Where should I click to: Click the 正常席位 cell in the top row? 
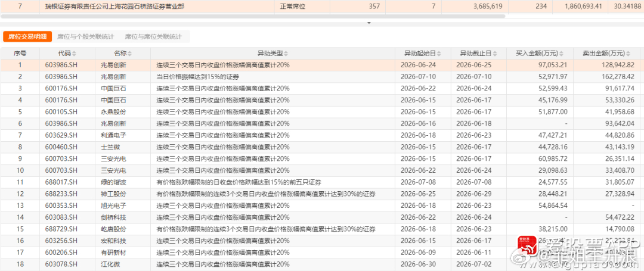[292, 7]
